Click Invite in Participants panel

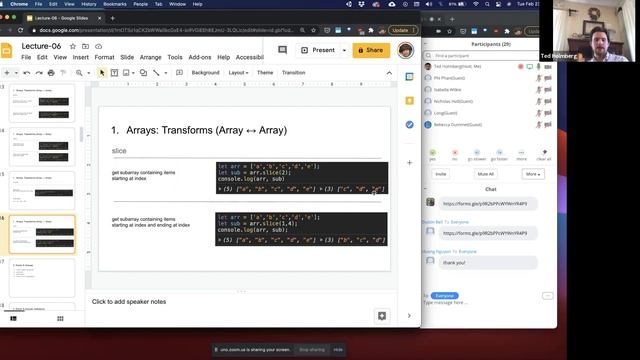point(440,174)
